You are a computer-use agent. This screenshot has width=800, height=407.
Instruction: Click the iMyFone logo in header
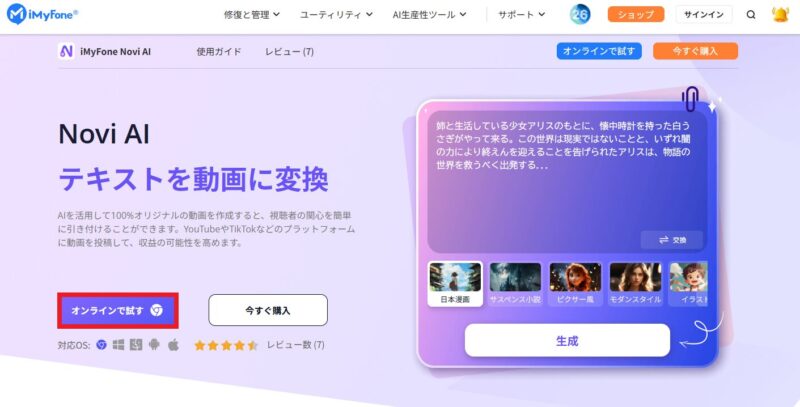click(x=42, y=14)
